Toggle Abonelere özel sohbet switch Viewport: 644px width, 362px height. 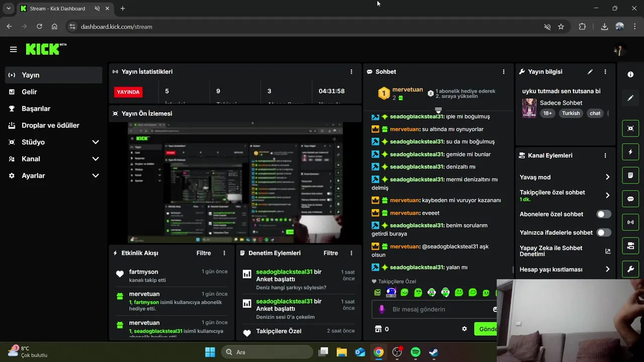604,214
